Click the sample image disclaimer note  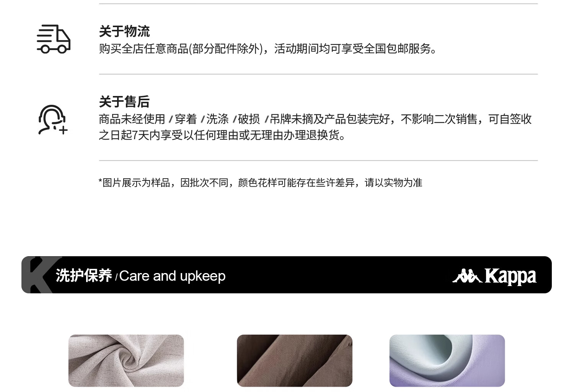tap(260, 183)
